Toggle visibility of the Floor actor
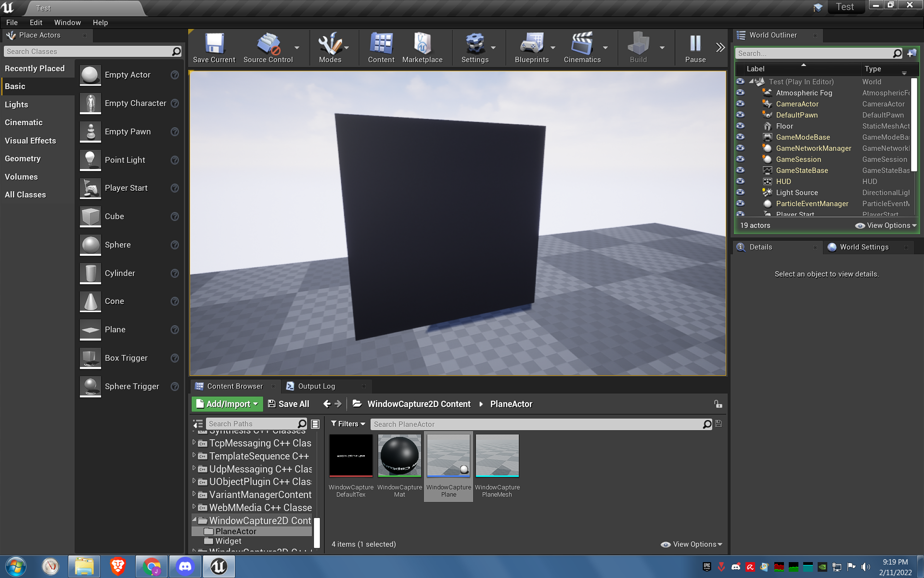 click(740, 126)
